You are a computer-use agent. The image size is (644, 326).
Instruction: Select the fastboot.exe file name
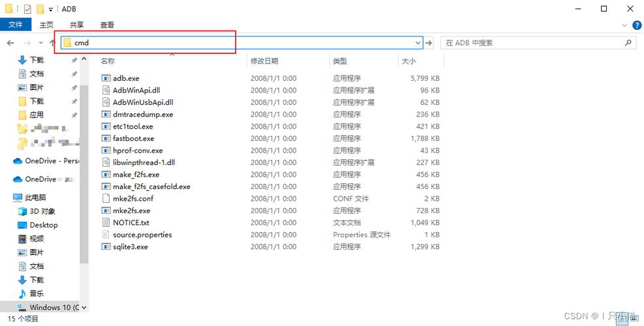(x=134, y=138)
